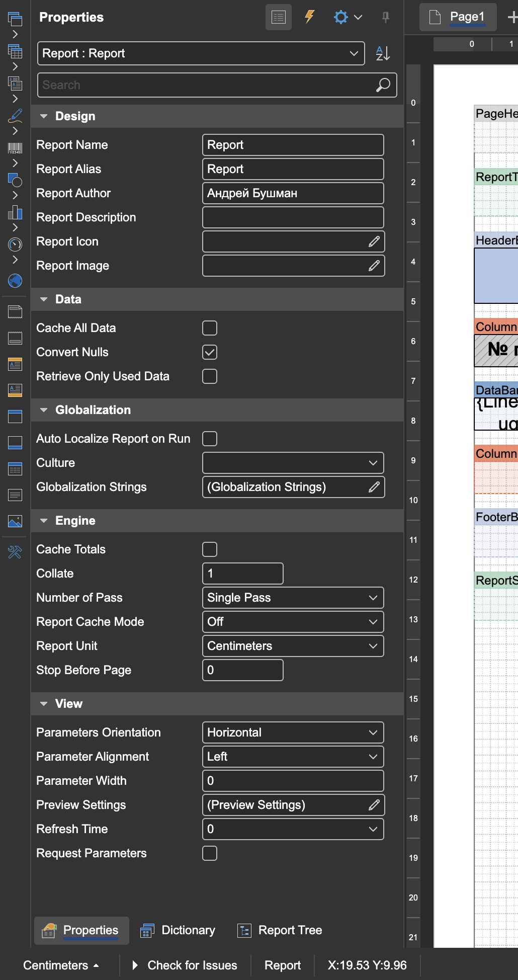Enable Retrieve Only Used Data
Screen dimensions: 518x980
tap(210, 376)
